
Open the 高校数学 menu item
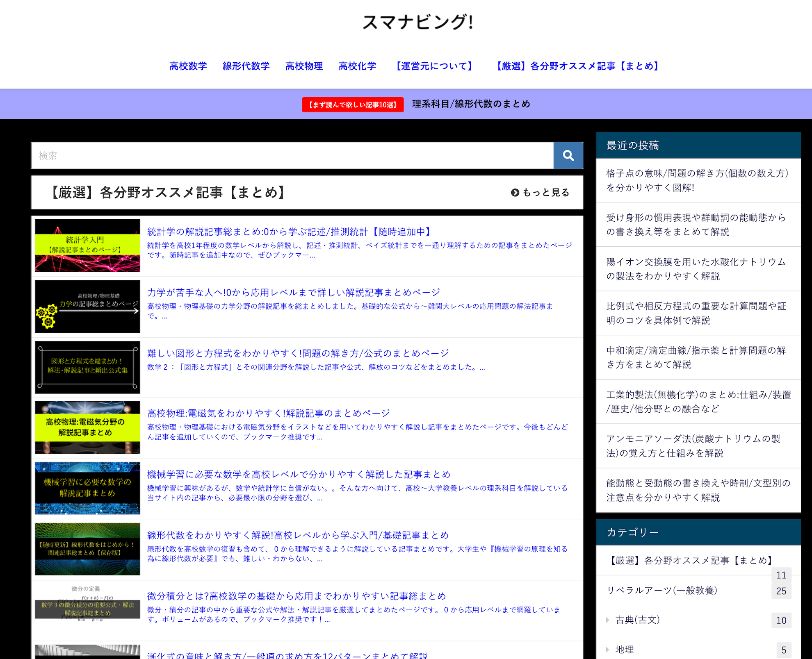click(x=188, y=66)
